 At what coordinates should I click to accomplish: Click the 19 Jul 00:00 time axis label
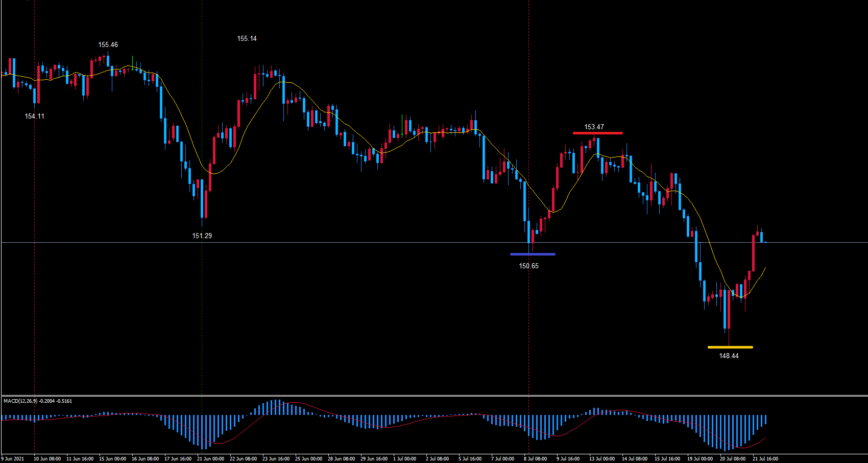[x=700, y=459]
